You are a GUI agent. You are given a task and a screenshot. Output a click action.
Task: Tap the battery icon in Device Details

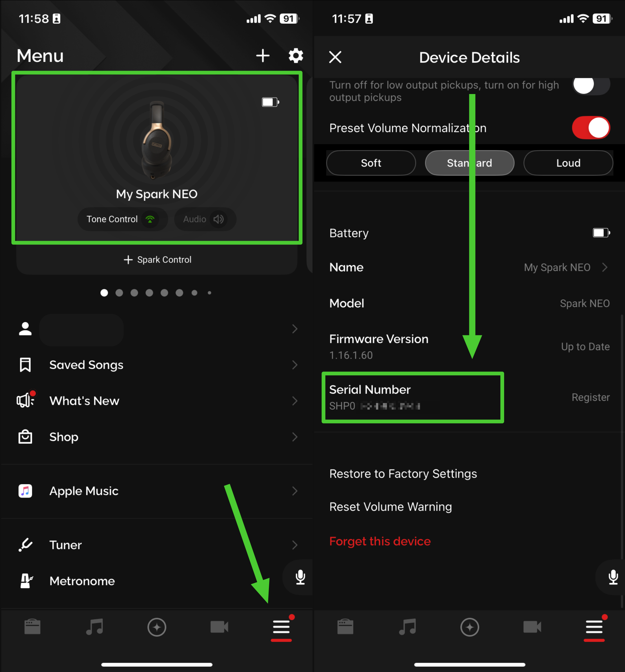tap(601, 233)
